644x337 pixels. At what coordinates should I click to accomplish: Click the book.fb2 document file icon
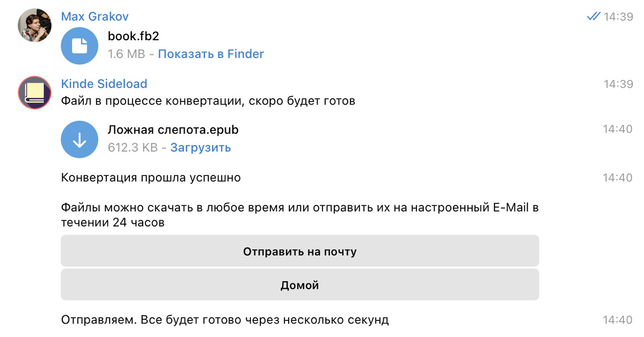(79, 46)
